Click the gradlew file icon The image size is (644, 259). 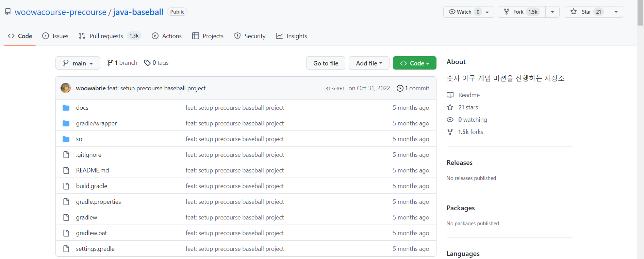pyautogui.click(x=66, y=217)
